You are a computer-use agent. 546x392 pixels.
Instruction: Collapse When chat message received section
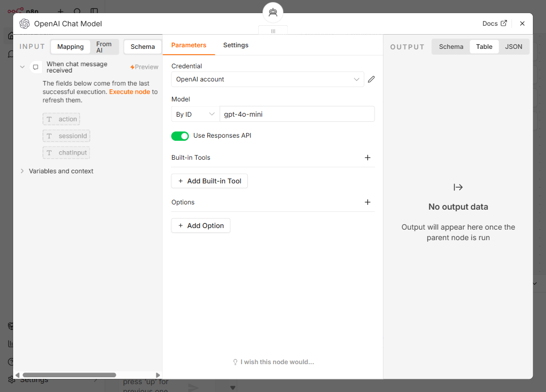[x=22, y=67]
